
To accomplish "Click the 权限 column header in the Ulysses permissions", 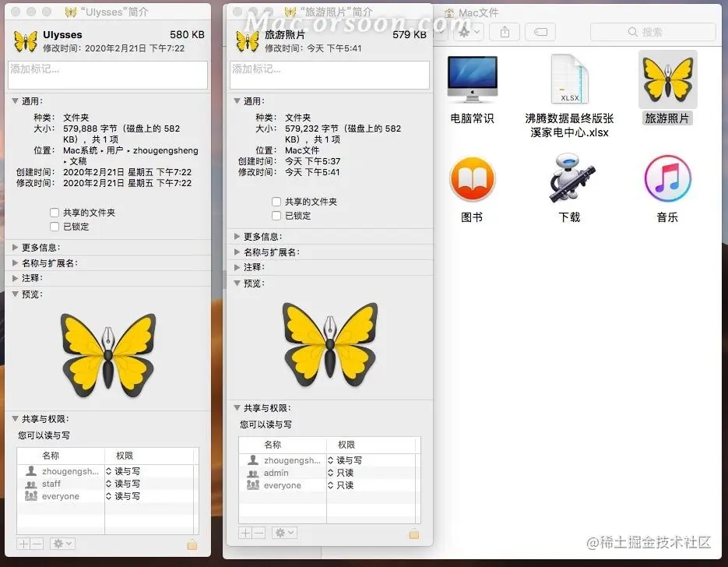I will click(125, 456).
